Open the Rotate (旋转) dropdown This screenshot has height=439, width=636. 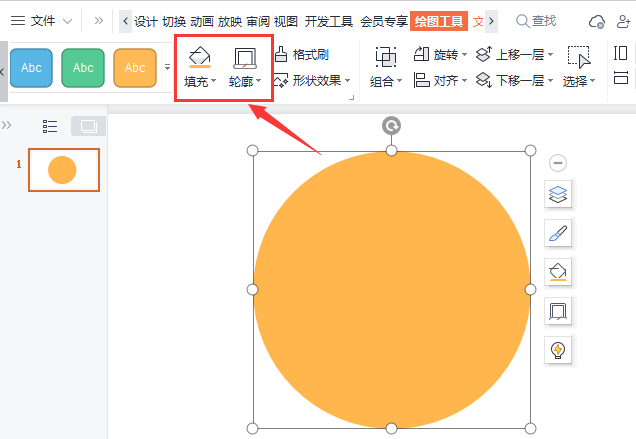441,55
